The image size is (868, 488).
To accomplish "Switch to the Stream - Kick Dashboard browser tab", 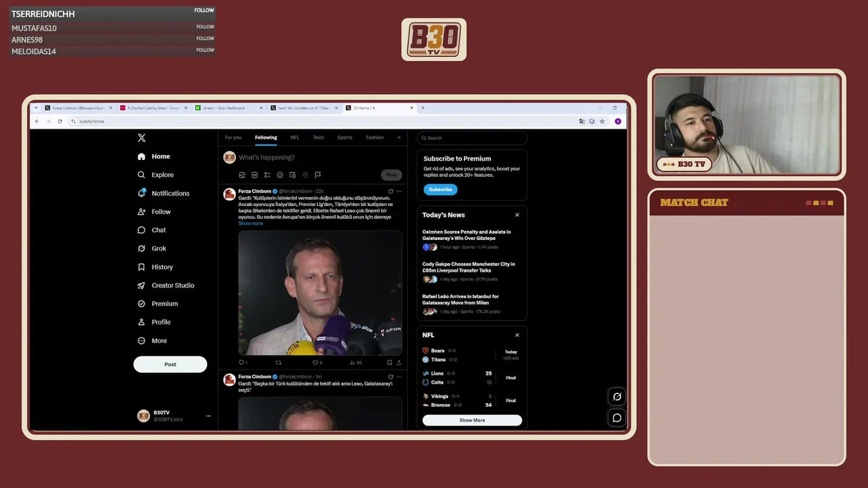I will (229, 108).
